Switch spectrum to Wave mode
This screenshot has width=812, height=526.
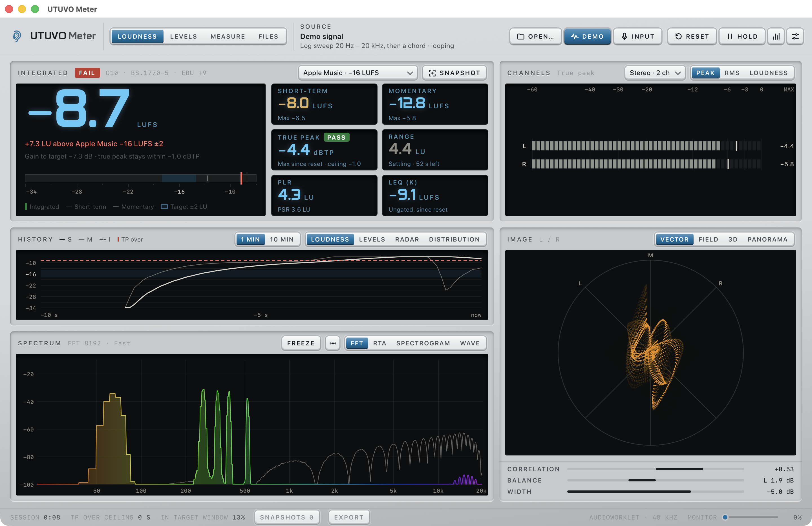click(x=470, y=343)
